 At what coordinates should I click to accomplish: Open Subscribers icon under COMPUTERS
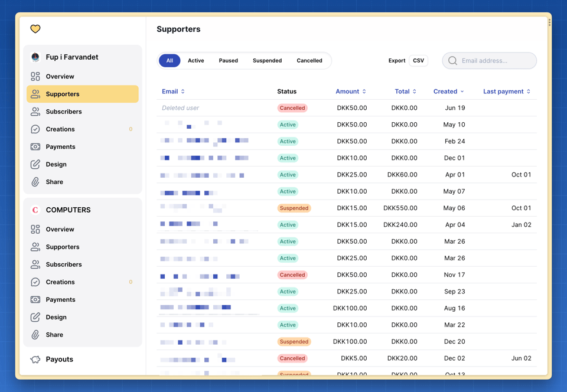35,264
